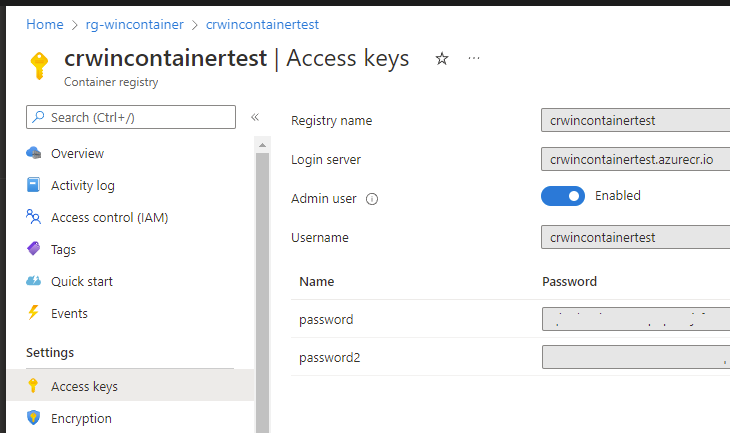The width and height of the screenshot is (730, 433).
Task: Disable the Admin user toggle
Action: point(563,196)
